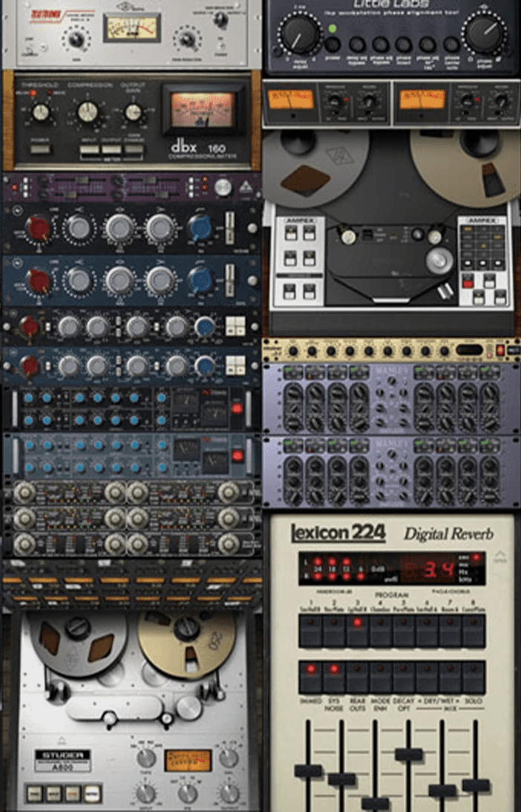Click the LA-2A Gain knob

pyautogui.click(x=76, y=39)
